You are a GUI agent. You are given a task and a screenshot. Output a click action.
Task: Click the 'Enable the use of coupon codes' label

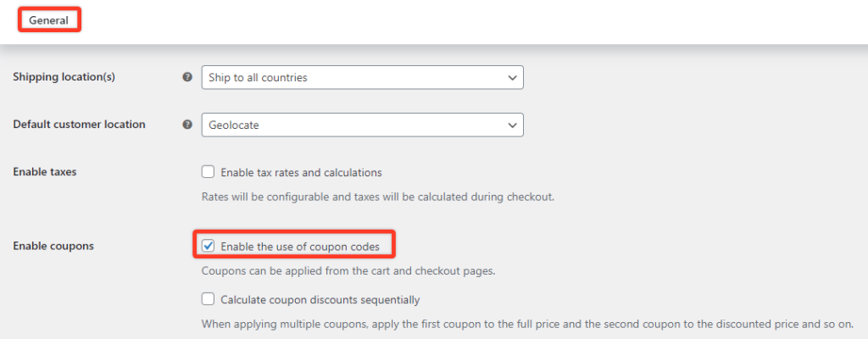coord(306,247)
